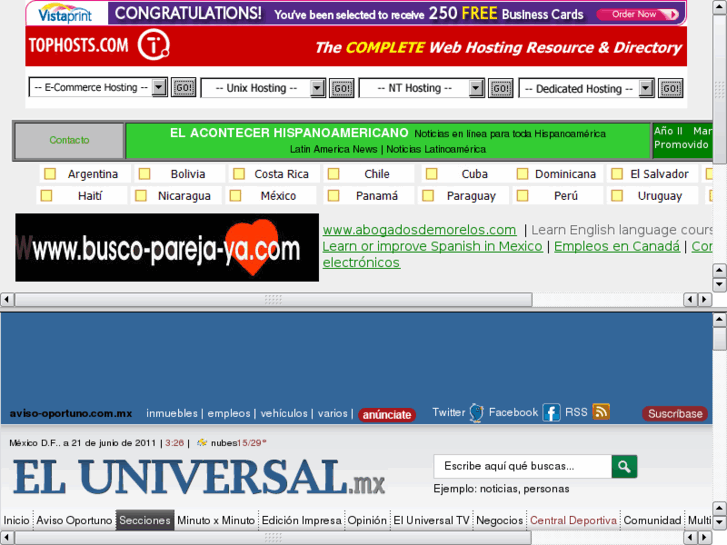This screenshot has height=545, width=727.
Task: Tick the Argentina square marker
Action: 50,174
